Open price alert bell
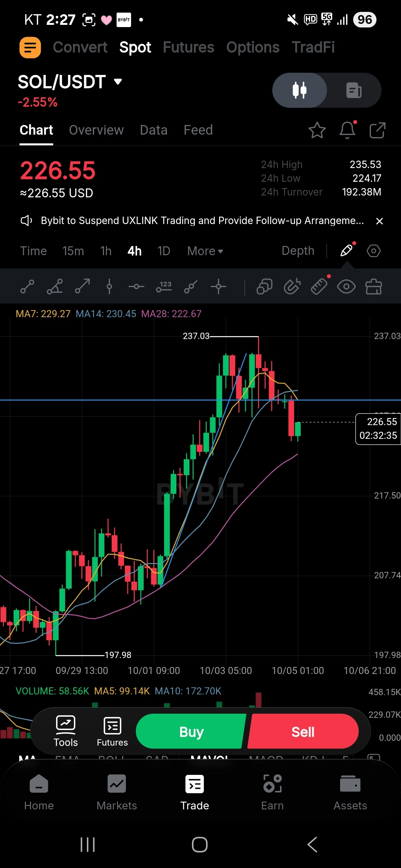This screenshot has height=868, width=401. point(348,130)
